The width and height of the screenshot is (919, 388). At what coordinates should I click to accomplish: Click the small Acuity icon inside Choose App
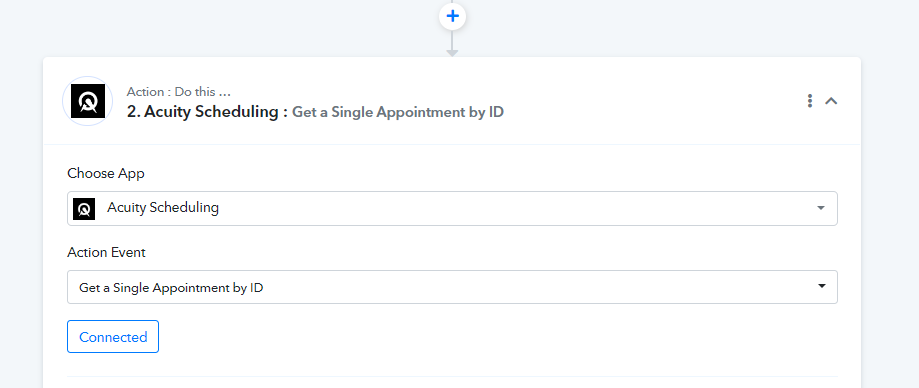coord(84,209)
